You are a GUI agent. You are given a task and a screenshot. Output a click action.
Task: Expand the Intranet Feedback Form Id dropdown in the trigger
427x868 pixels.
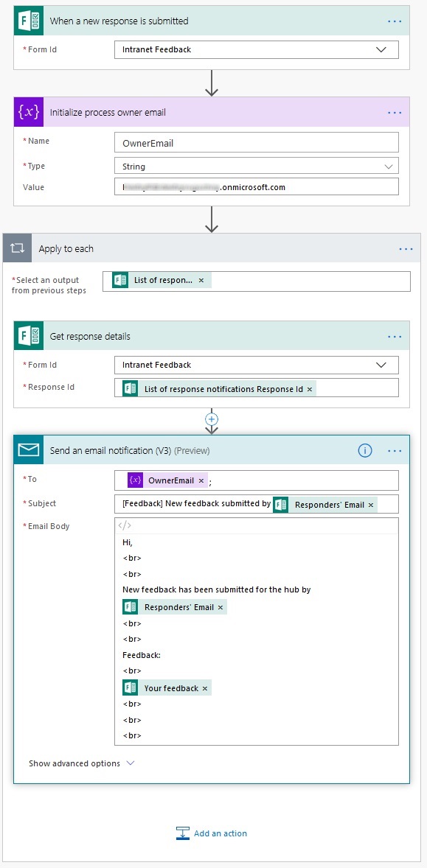tap(381, 50)
